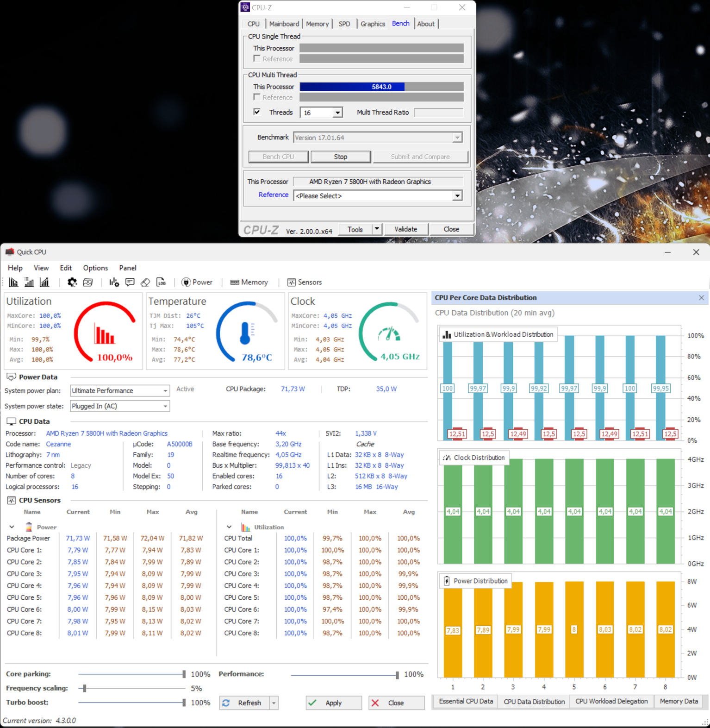Switch to Essential CPU Data tab

(466, 701)
